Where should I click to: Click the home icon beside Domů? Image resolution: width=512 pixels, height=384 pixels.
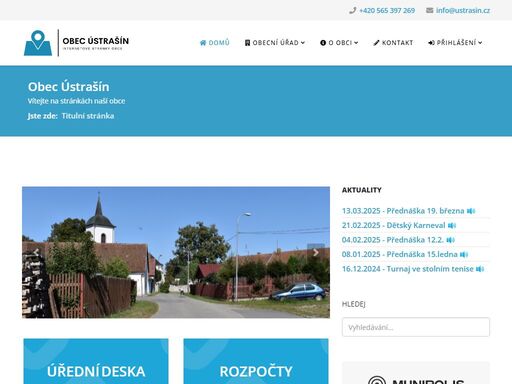[x=203, y=43]
